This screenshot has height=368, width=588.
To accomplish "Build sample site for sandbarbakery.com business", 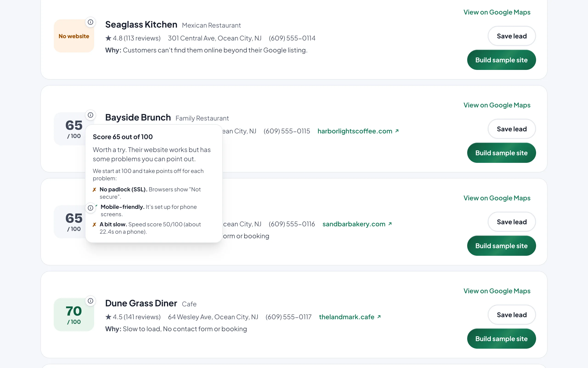I will (501, 246).
